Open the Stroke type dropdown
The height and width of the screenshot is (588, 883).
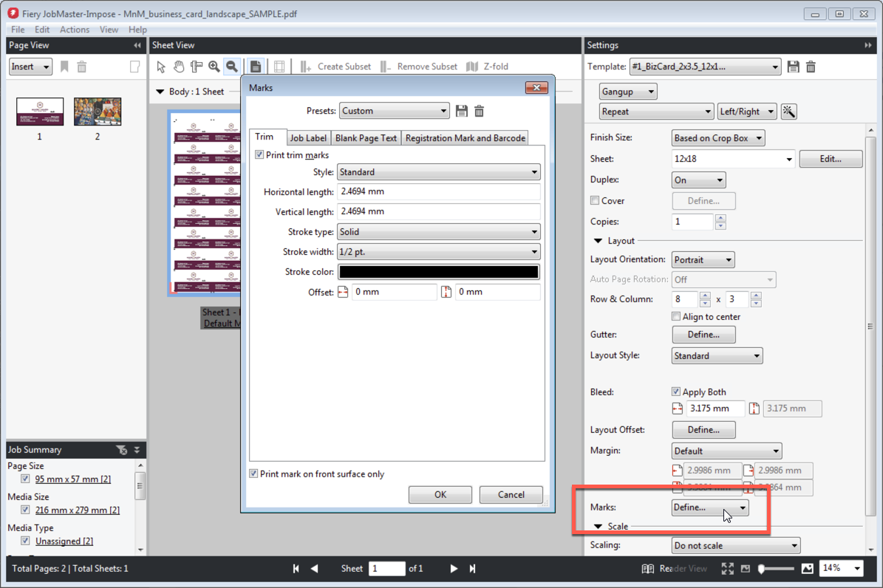[438, 232]
